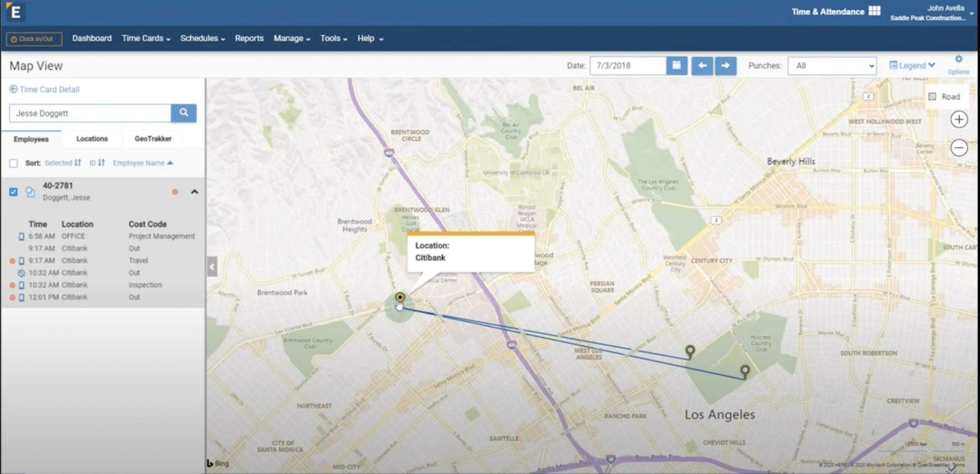Click the Time & Attendance title
The image size is (980, 474).
[828, 11]
